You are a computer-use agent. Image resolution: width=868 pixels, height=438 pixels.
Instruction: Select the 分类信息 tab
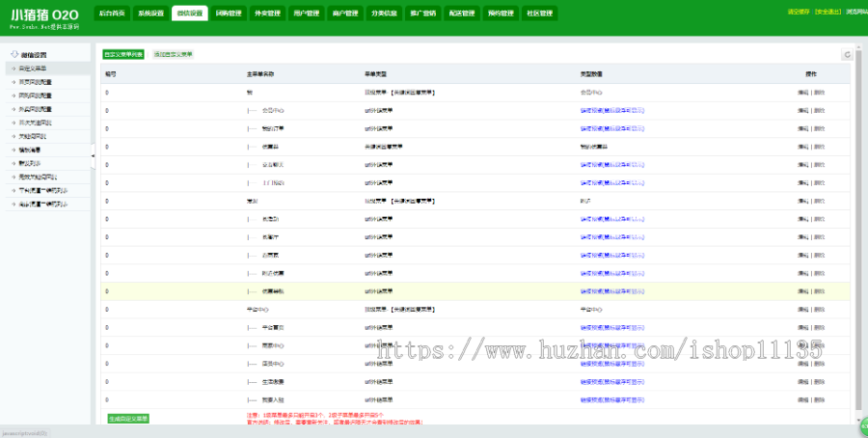(384, 14)
